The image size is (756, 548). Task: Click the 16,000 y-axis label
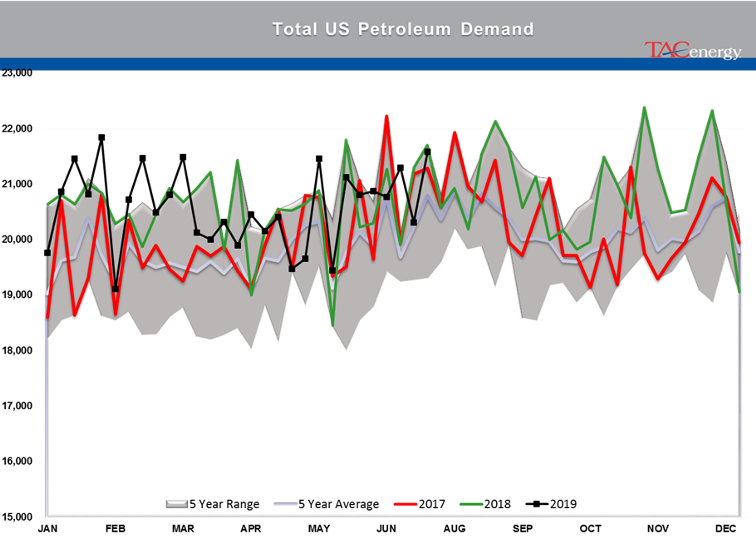[17, 461]
